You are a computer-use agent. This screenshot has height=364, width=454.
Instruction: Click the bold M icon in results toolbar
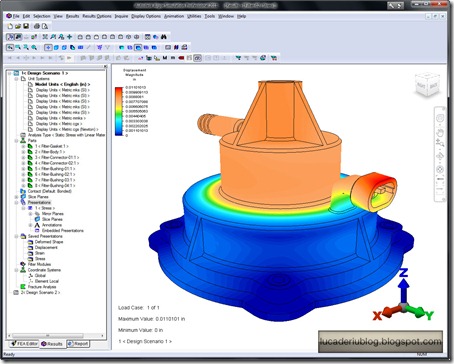pos(165,58)
